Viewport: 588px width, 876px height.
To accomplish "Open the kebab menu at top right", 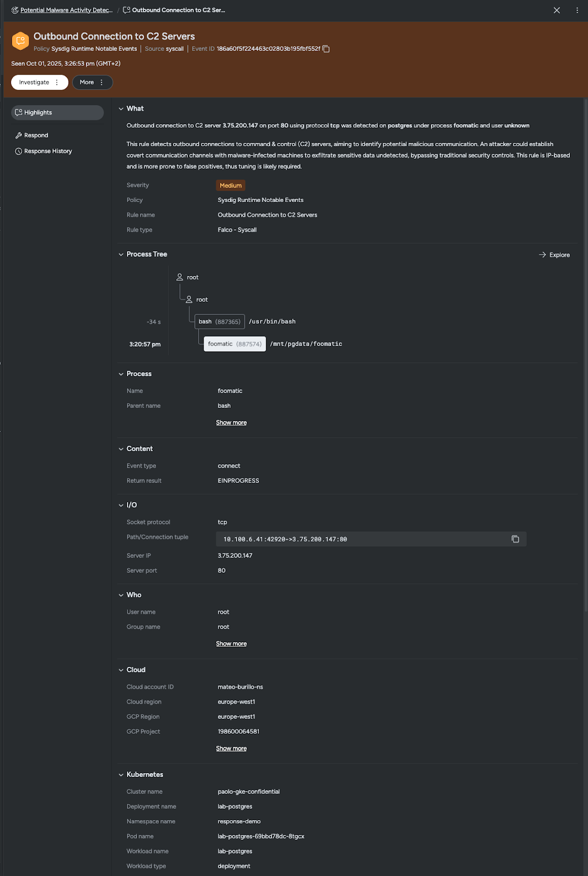I will click(x=577, y=10).
